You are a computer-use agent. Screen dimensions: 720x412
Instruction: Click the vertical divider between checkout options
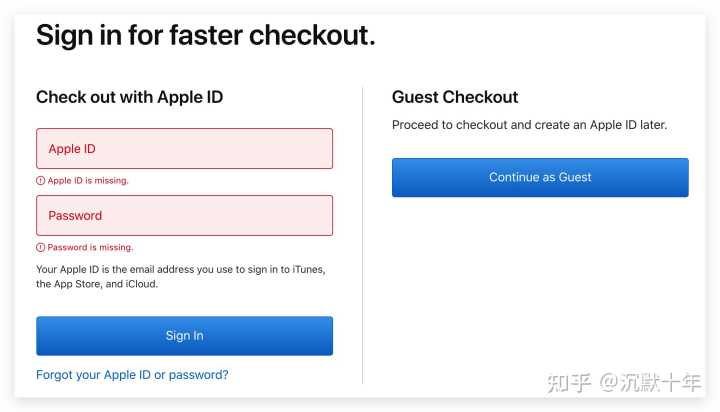tap(362, 235)
